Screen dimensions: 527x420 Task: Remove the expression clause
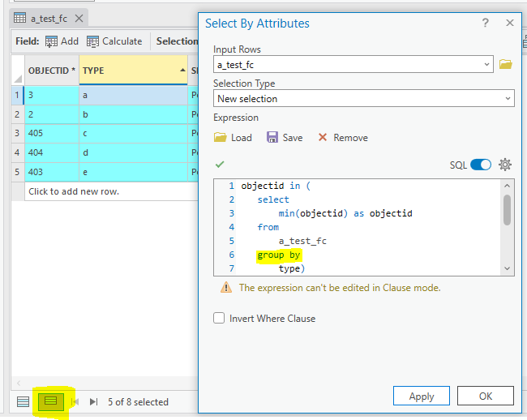click(x=342, y=138)
